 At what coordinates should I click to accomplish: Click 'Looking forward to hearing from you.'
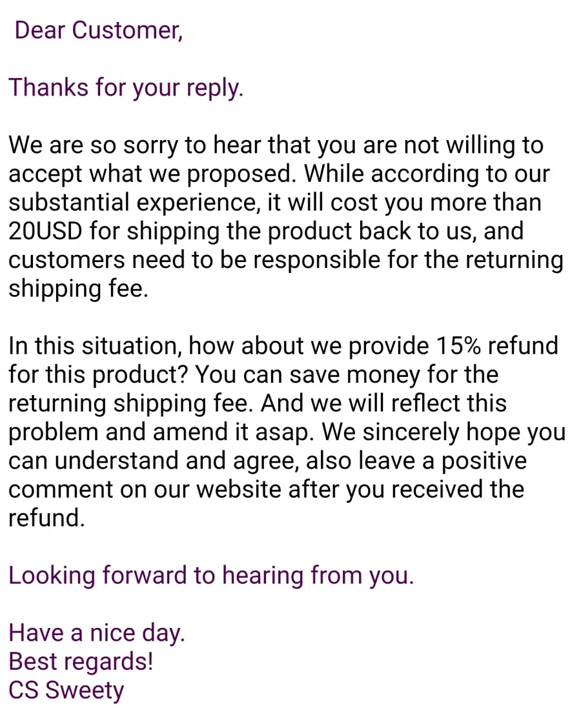pos(211,576)
